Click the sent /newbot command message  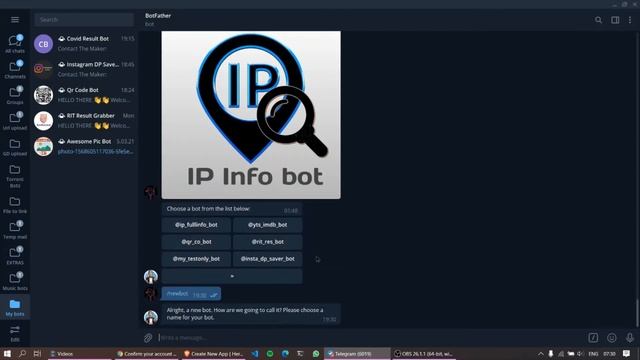pos(191,294)
